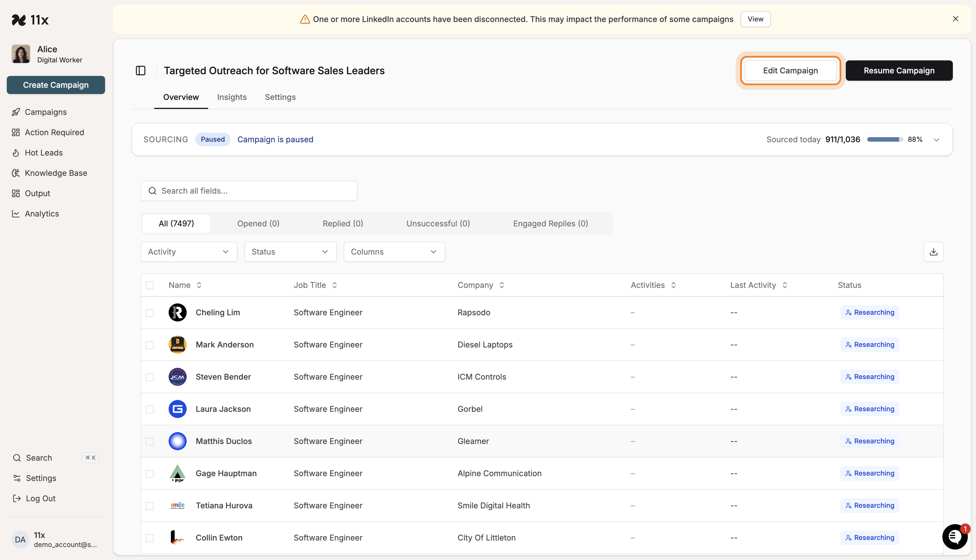976x560 pixels.
Task: Switch to the Insights tab
Action: 232,97
